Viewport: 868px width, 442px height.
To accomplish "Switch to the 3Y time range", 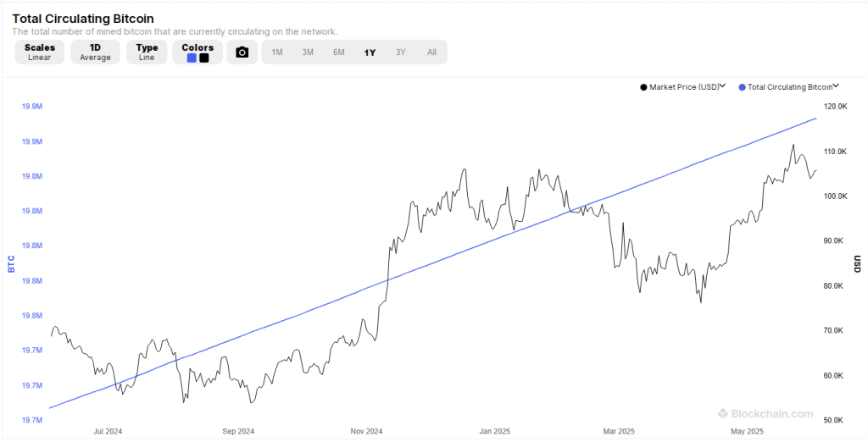I will click(x=401, y=52).
